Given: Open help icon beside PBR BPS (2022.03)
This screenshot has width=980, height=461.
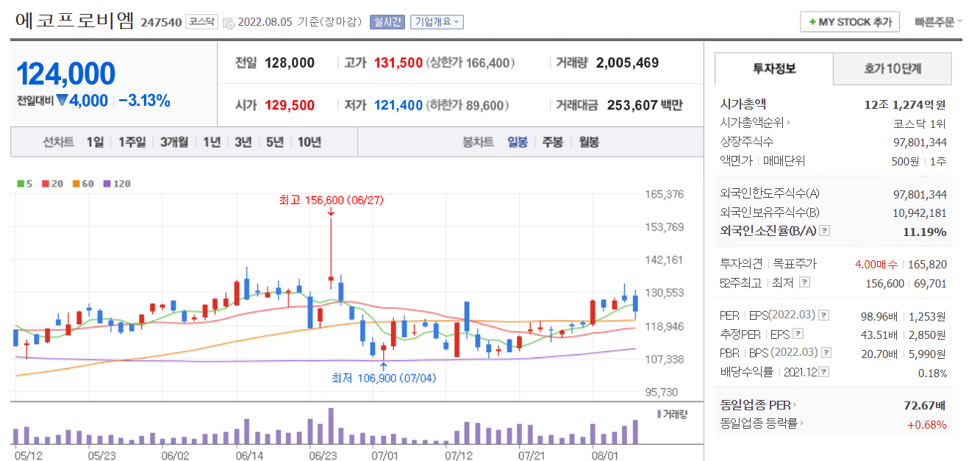Looking at the screenshot, I should pyautogui.click(x=826, y=354).
